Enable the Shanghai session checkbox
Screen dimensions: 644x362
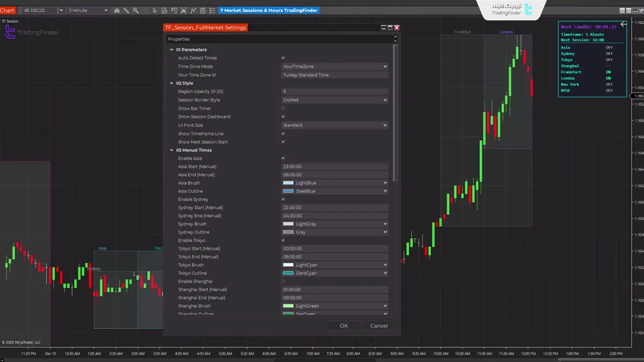[x=283, y=281]
